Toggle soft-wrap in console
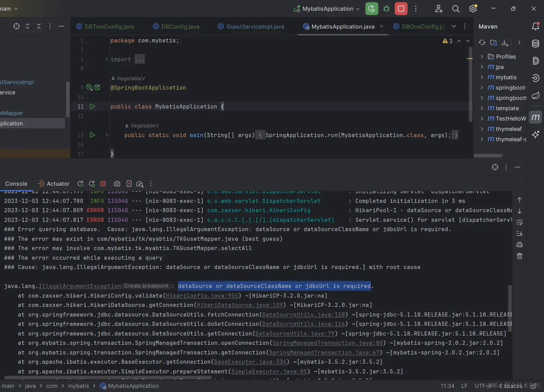Image resolution: width=544 pixels, height=392 pixels. coord(520,222)
